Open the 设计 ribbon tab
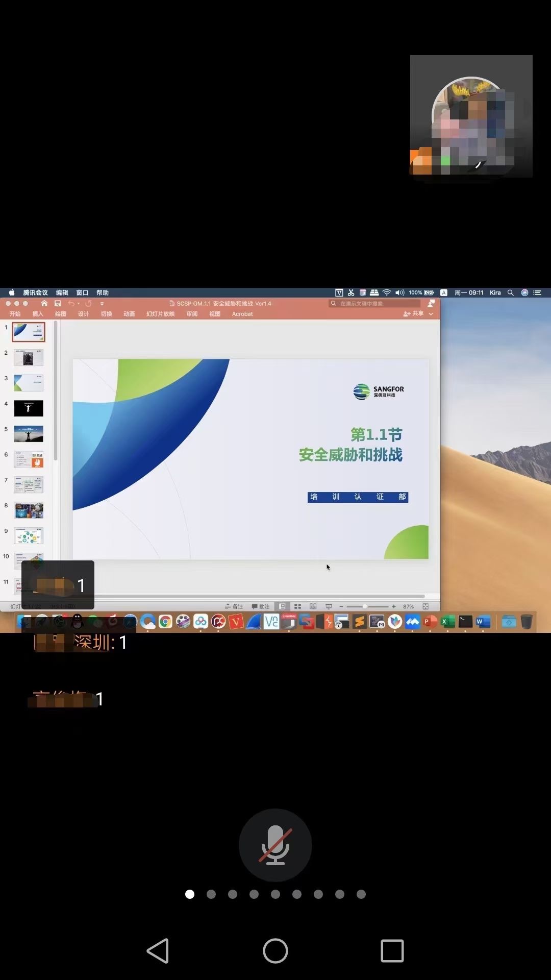551x980 pixels. point(83,314)
